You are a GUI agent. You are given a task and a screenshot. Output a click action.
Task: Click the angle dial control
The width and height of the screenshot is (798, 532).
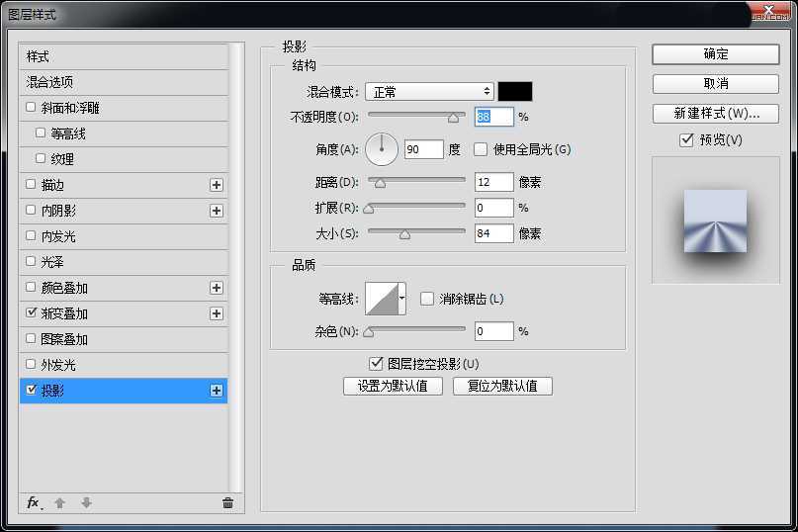[x=382, y=150]
